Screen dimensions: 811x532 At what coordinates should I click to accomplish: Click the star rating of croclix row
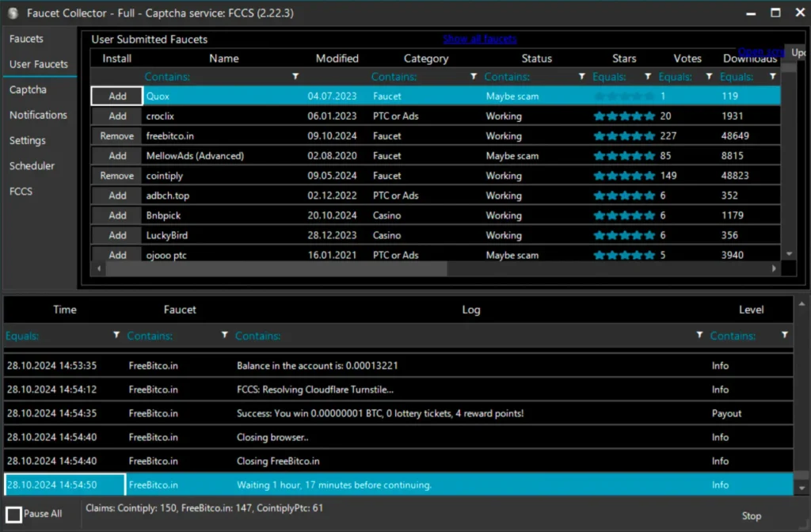[624, 116]
